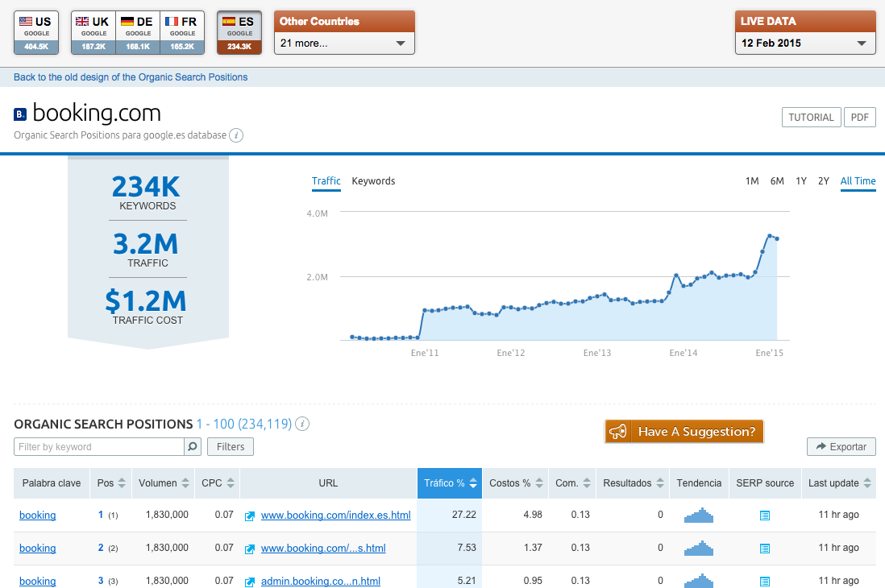
Task: Open SERP source icon in first row
Action: tap(765, 516)
